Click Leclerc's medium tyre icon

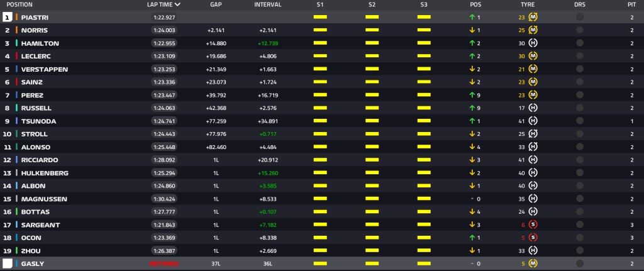coord(533,56)
